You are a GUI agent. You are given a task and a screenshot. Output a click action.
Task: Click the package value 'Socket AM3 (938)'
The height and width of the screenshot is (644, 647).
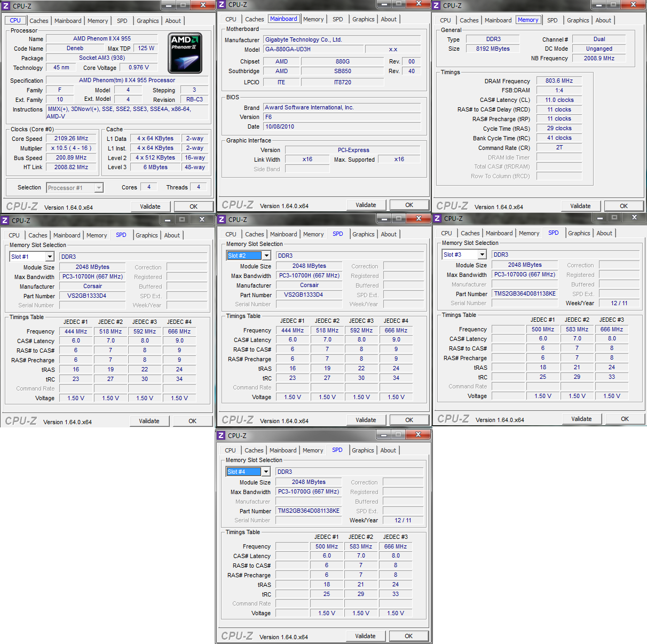pos(102,58)
